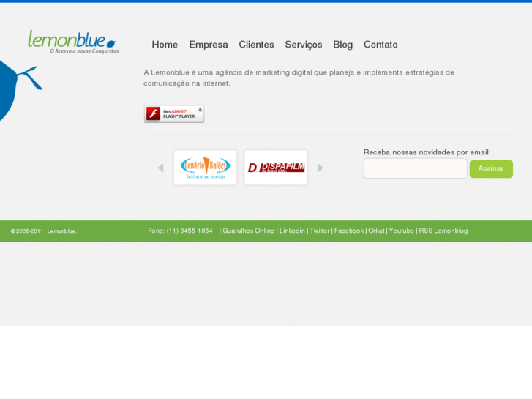The width and height of the screenshot is (532, 399).
Task: Open the Orkut footer link
Action: (x=376, y=231)
